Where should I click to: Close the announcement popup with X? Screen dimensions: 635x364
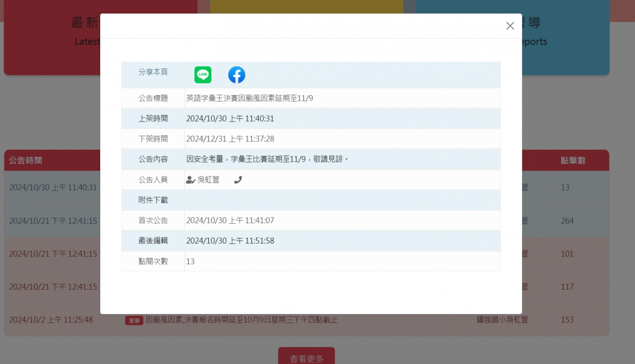[x=510, y=26]
